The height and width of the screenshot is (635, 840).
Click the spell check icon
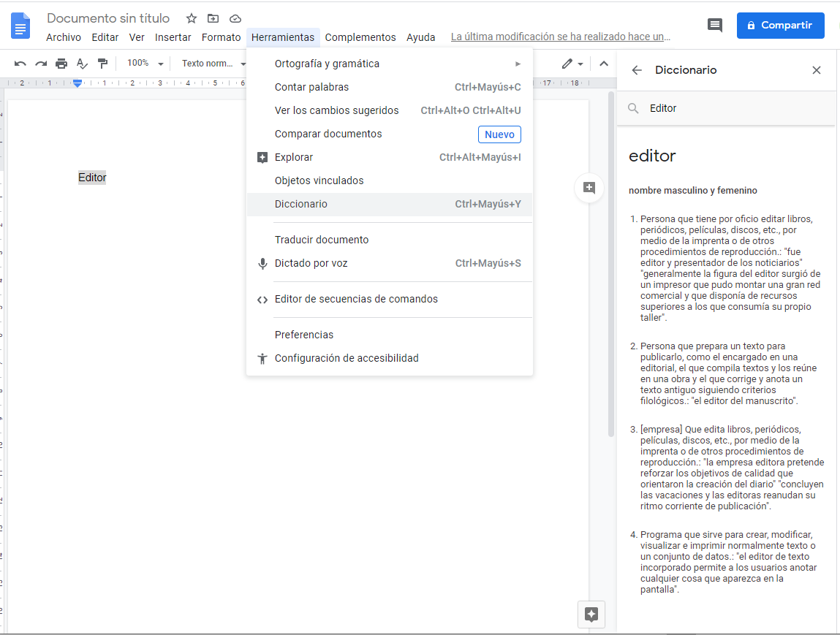pos(82,64)
